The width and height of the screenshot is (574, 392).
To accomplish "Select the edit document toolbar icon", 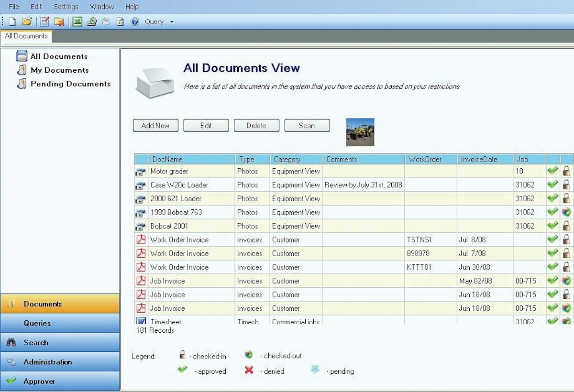I will (x=44, y=22).
